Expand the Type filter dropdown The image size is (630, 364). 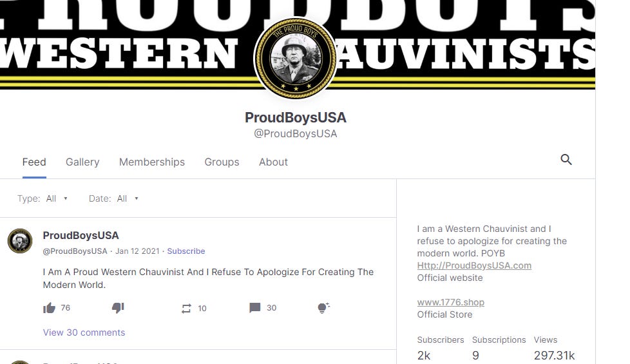[56, 198]
